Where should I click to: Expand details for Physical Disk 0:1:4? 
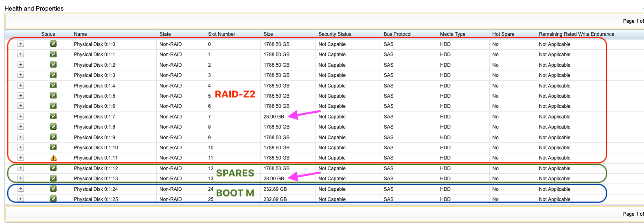pyautogui.click(x=21, y=85)
